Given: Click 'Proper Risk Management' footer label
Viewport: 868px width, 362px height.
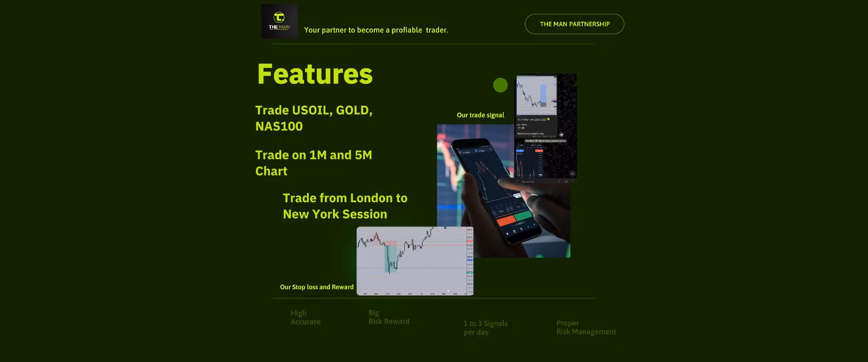Looking at the screenshot, I should tap(586, 327).
